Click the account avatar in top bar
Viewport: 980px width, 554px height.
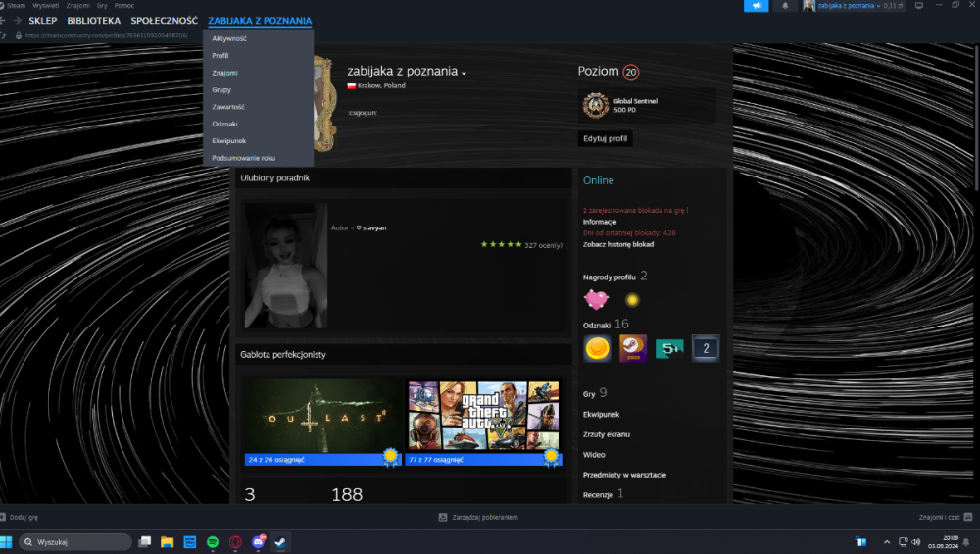[x=808, y=6]
